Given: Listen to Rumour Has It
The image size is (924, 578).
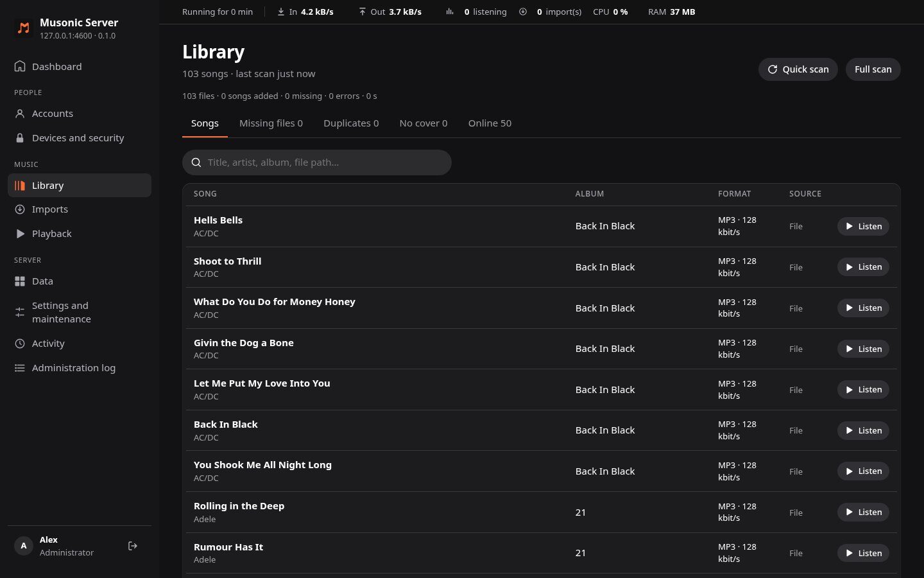Looking at the screenshot, I should click(863, 553).
